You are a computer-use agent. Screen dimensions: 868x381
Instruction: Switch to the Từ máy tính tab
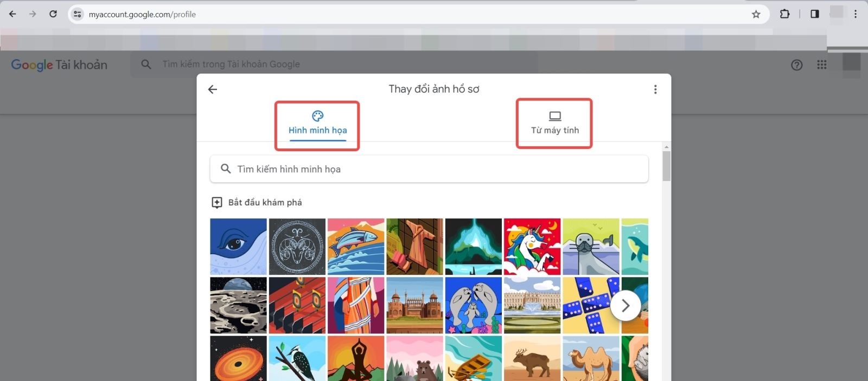click(x=554, y=123)
